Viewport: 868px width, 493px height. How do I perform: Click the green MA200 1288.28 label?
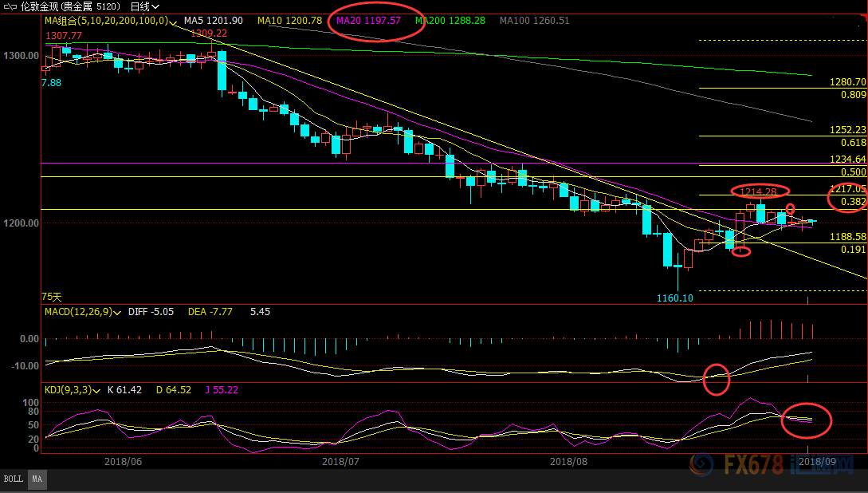(x=450, y=20)
